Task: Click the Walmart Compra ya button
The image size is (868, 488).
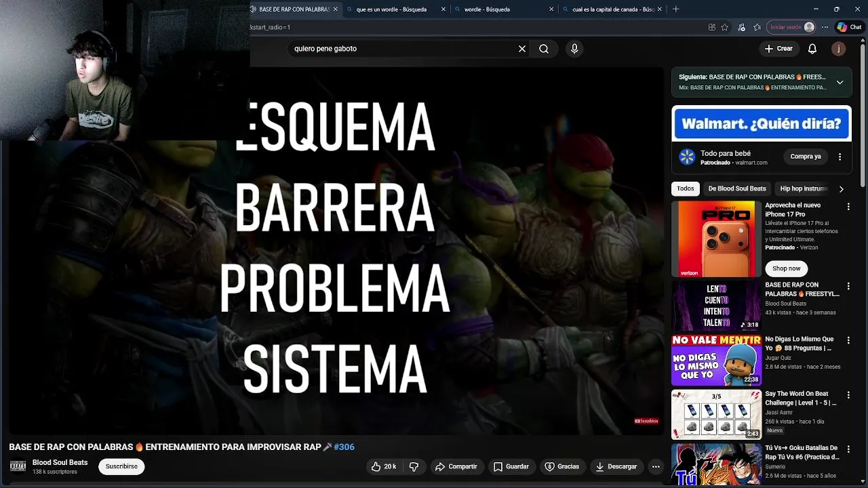Action: pyautogui.click(x=806, y=157)
